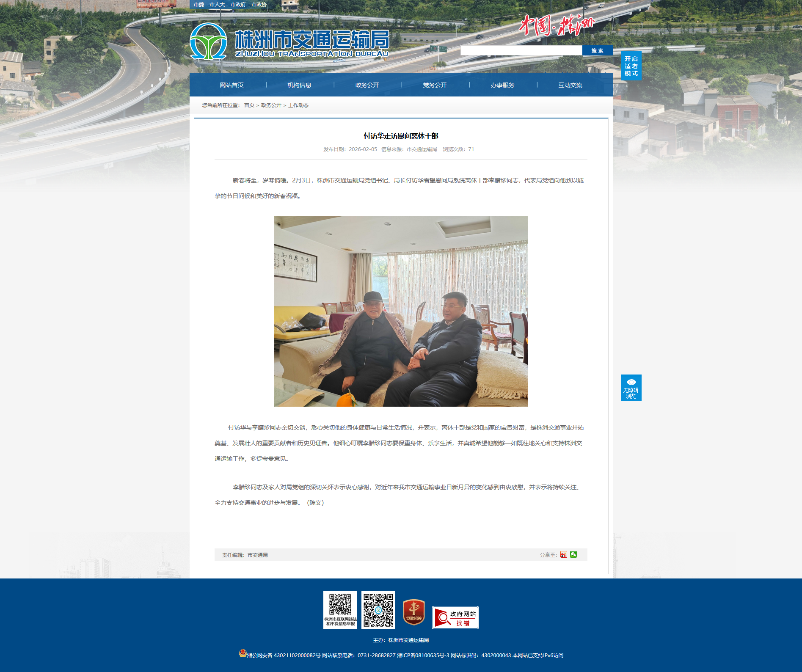Expand the 办事服务 navigation menu
802x672 pixels.
pyautogui.click(x=502, y=85)
